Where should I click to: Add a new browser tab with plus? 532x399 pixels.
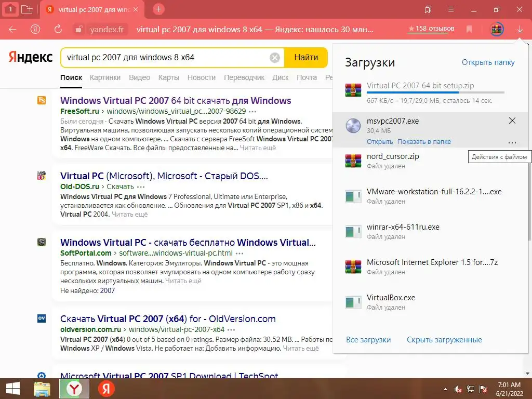158,9
